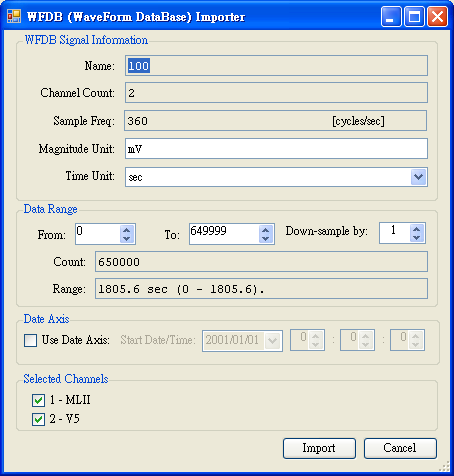The image size is (454, 476).
Task: Increase Down-sample by value with up arrow
Action: pos(416,229)
